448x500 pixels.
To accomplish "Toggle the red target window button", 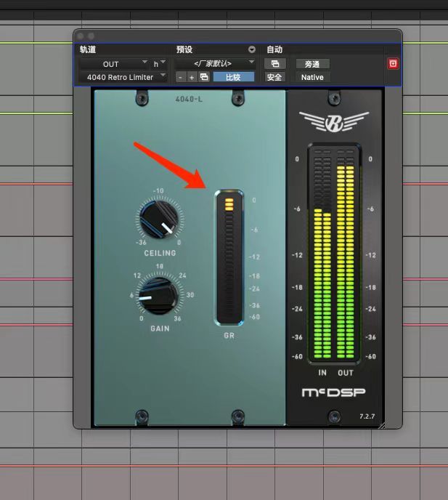I will point(393,63).
